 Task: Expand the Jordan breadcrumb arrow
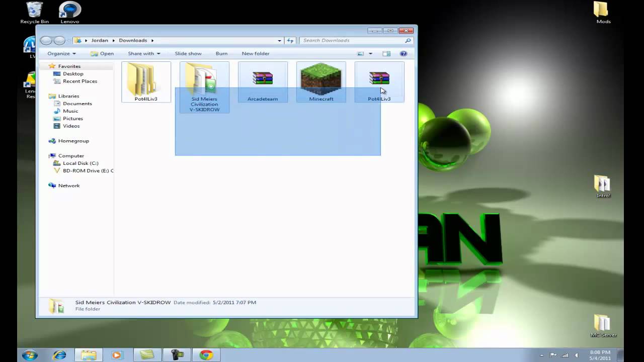coord(113,40)
